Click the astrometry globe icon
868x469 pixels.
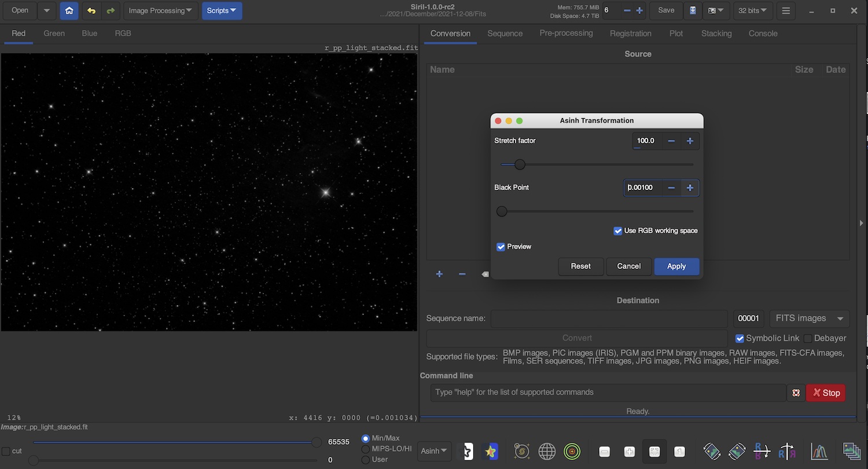click(x=547, y=451)
